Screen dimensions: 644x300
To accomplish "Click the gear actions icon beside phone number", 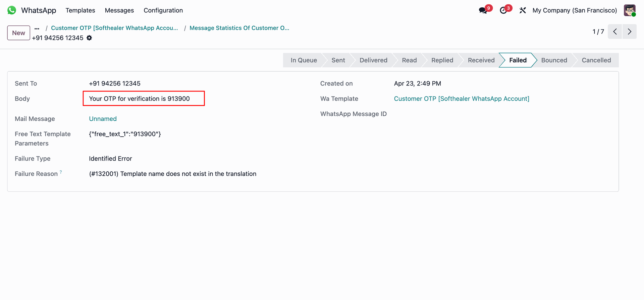I will 89,38.
